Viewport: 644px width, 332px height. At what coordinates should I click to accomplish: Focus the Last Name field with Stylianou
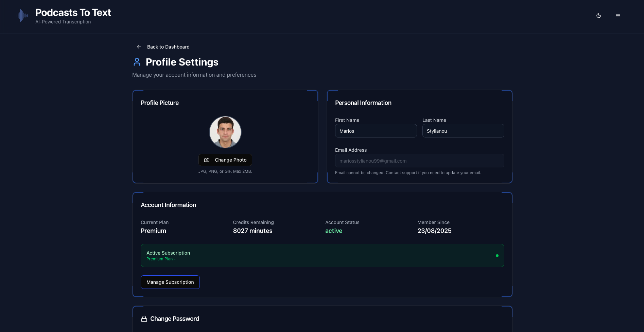(x=463, y=131)
